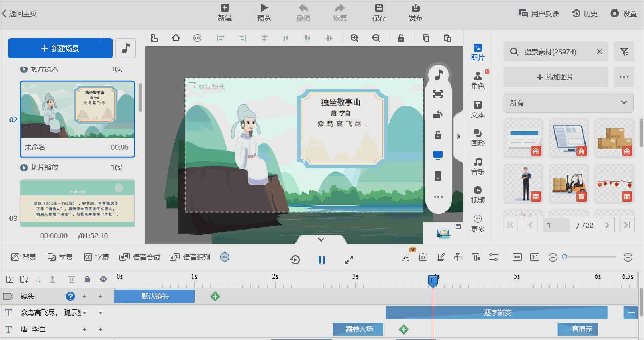Open 用户反馈 user feedback

(539, 13)
